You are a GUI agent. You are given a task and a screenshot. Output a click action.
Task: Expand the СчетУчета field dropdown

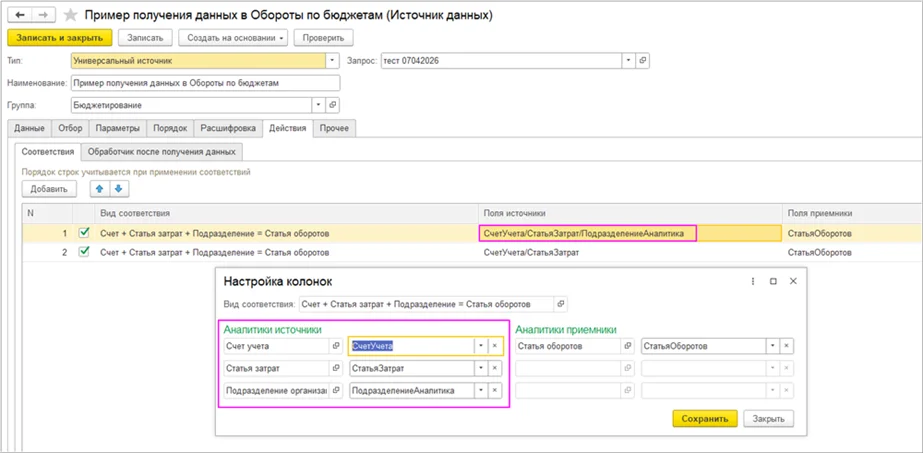481,347
